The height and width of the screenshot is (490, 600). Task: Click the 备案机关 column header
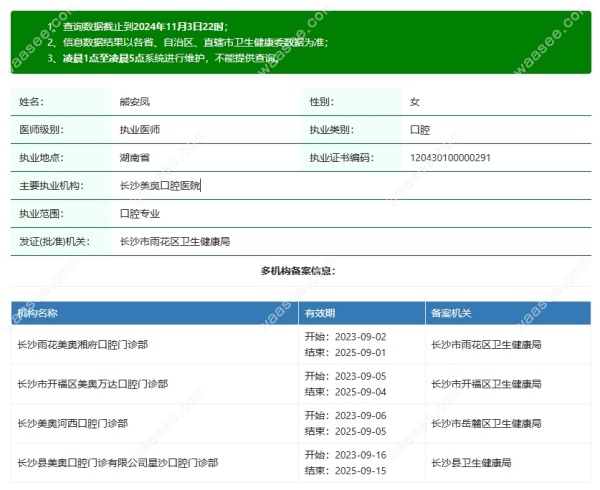pos(451,313)
